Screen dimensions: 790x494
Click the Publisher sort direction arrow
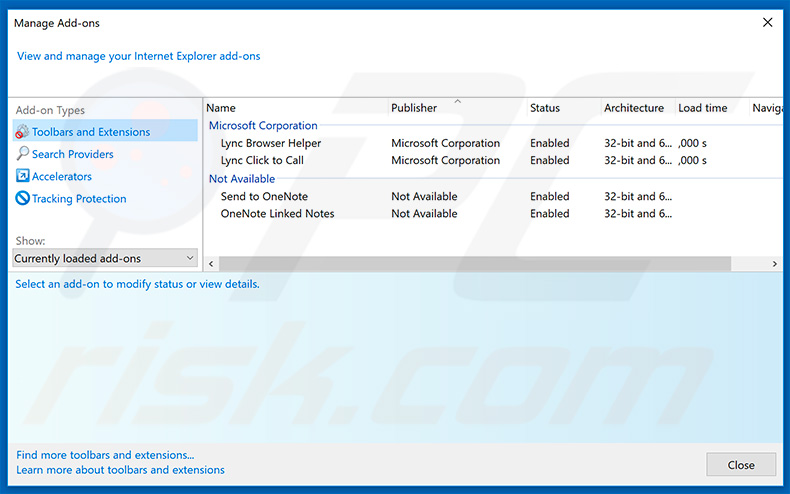coord(457,101)
